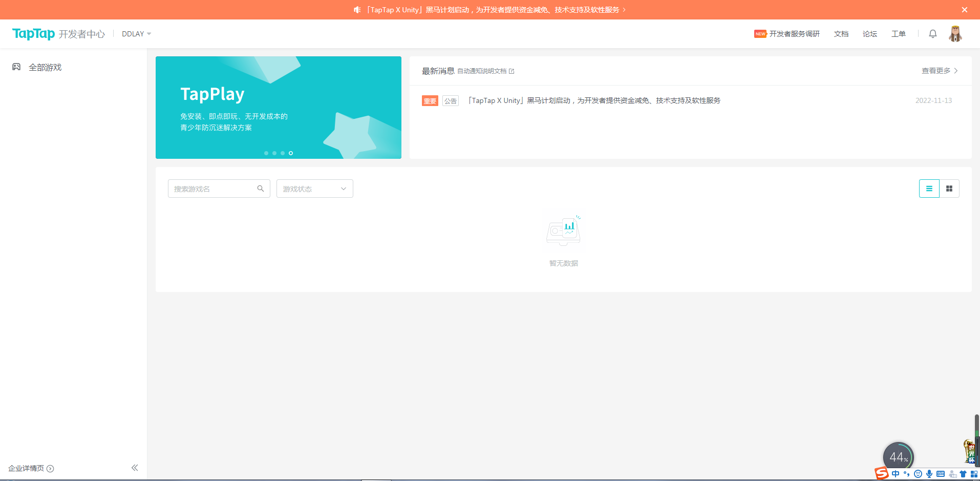Click the 暂无数据 empty-state text
Viewport: 980px width, 481px height.
(564, 263)
